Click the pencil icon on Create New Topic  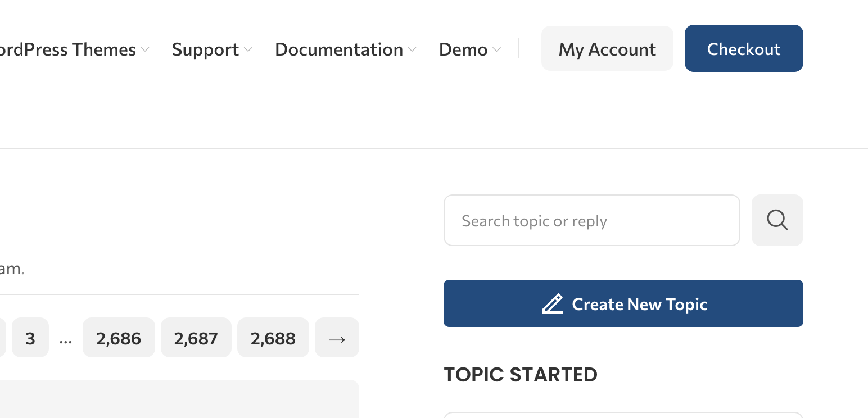coord(553,304)
